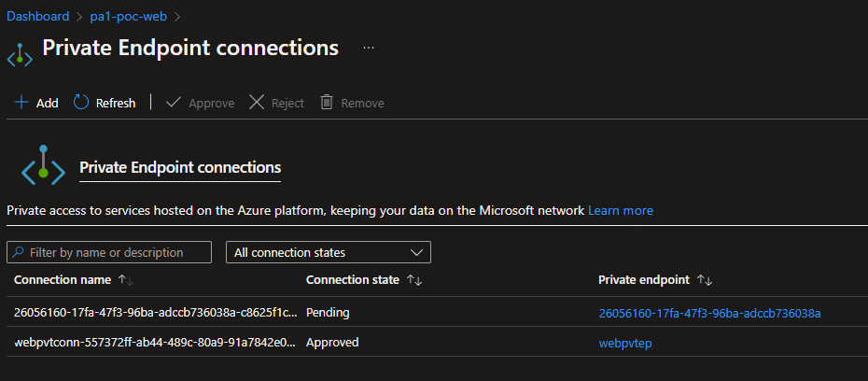Open the ellipsis more options menu
The width and height of the screenshot is (868, 381).
(369, 47)
